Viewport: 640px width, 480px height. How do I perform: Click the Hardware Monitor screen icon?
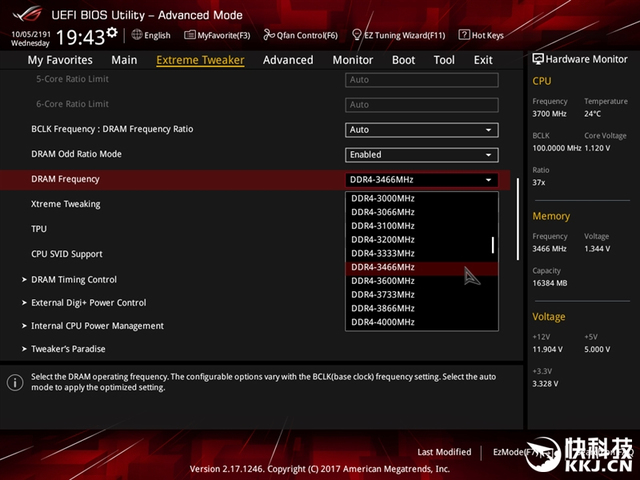click(538, 59)
